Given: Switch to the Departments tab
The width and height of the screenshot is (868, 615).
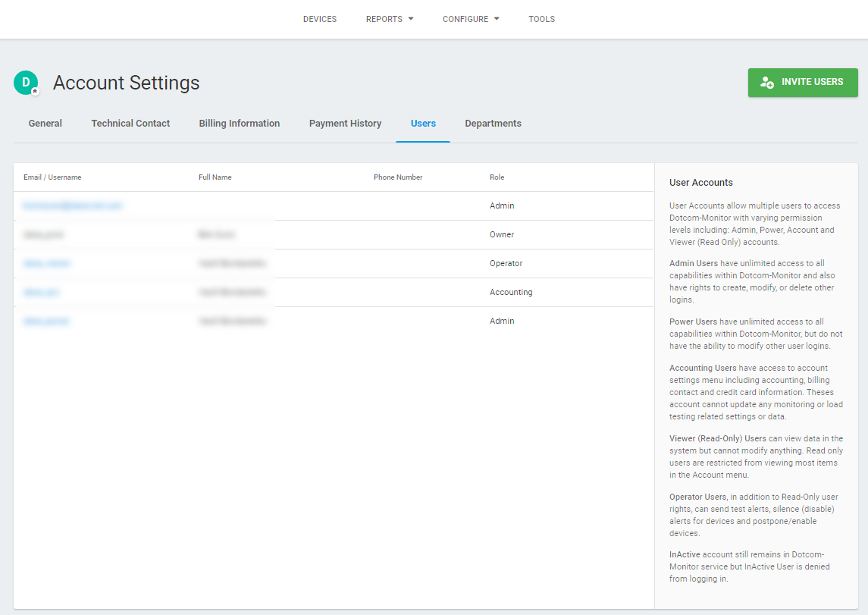Looking at the screenshot, I should coord(493,124).
